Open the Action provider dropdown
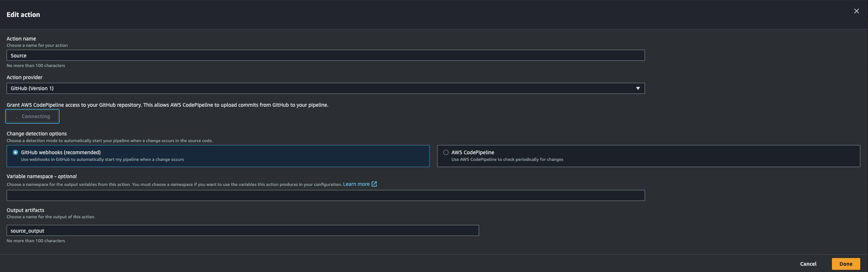868x272 pixels. click(326, 88)
